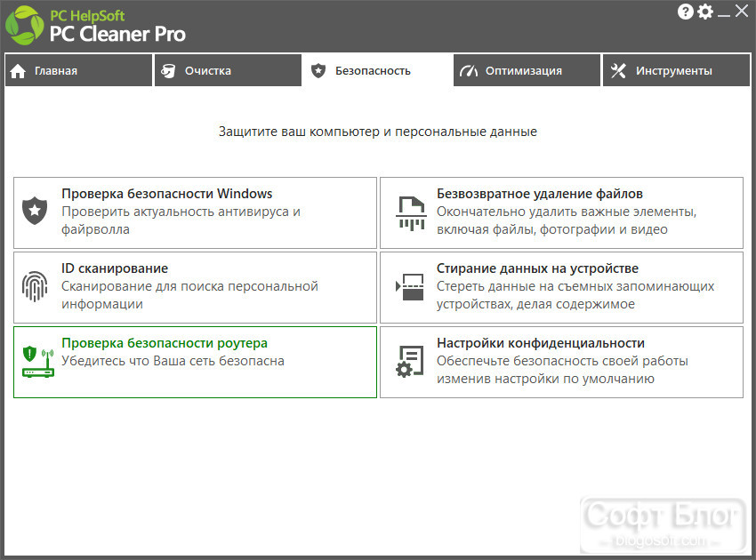Minimize the PC Cleaner Pro window
The height and width of the screenshot is (560, 756).
[723, 14]
